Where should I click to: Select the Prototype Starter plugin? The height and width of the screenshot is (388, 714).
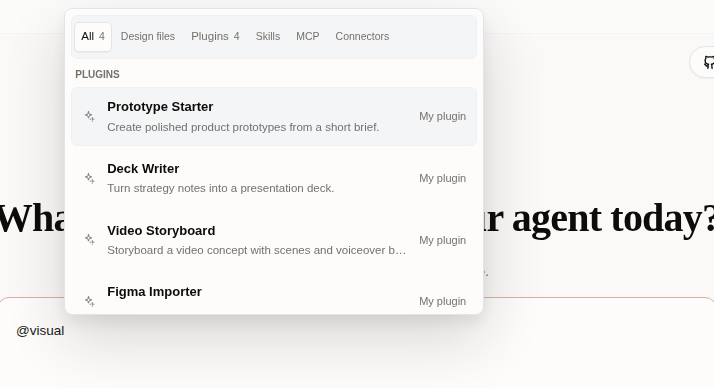pyautogui.click(x=274, y=117)
